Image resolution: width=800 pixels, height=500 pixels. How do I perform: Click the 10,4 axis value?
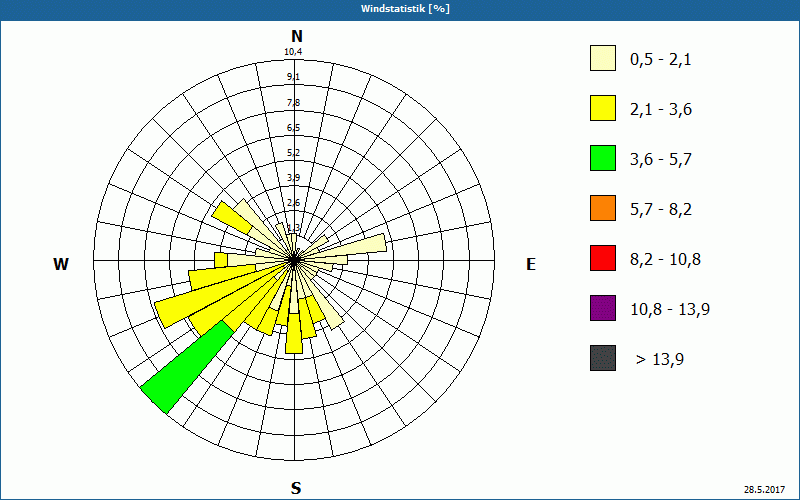(x=293, y=52)
